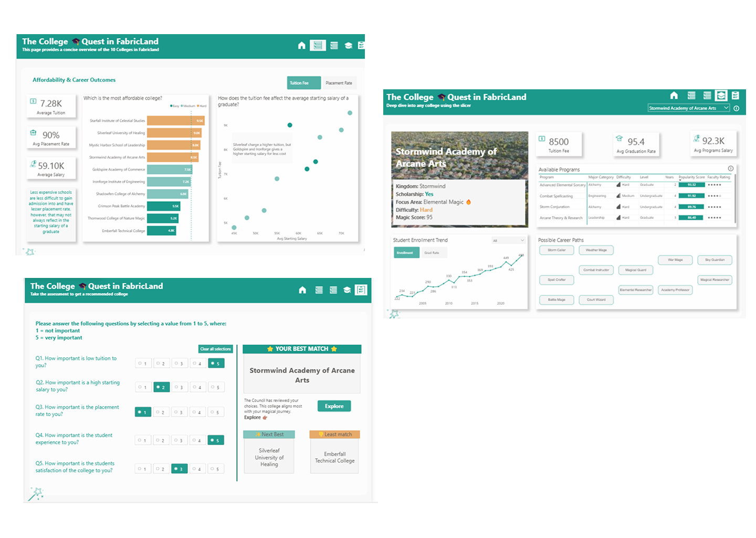Click the info icon beside the college slicer
This screenshot has width=756, height=538.
coord(736,108)
